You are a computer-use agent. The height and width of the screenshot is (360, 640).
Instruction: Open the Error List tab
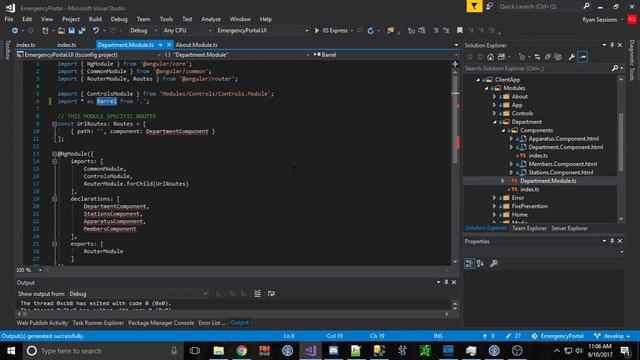(211, 323)
